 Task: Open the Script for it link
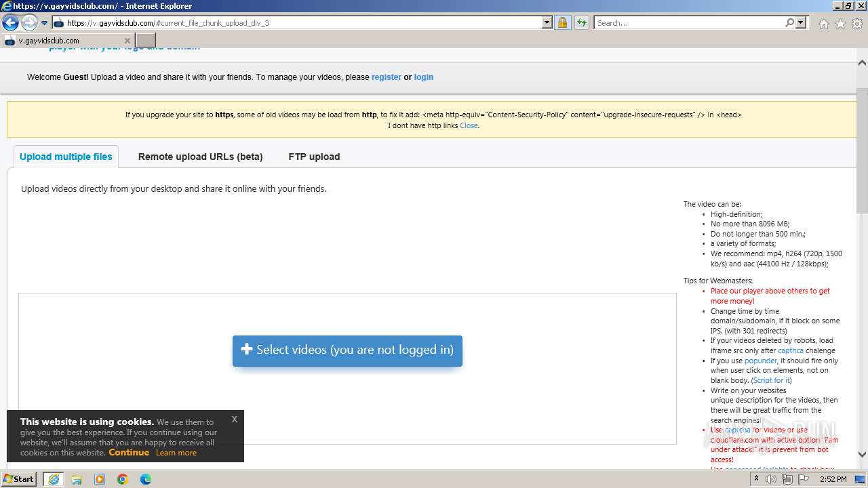[772, 380]
